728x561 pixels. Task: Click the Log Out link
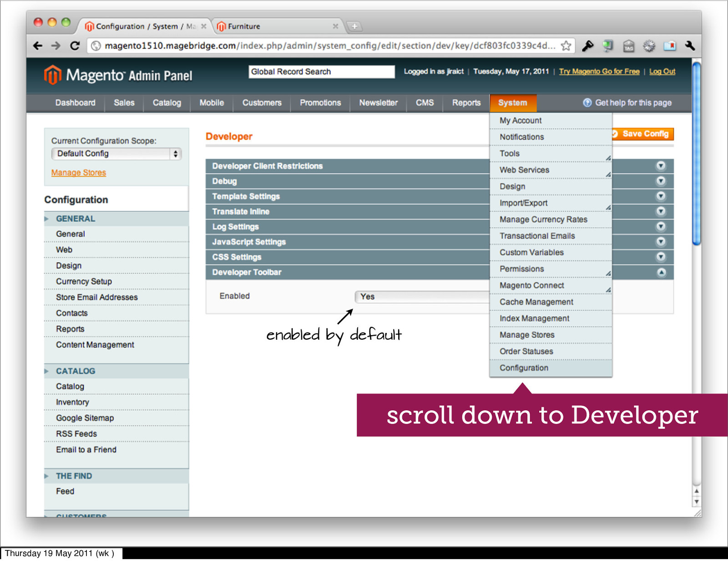click(x=662, y=71)
